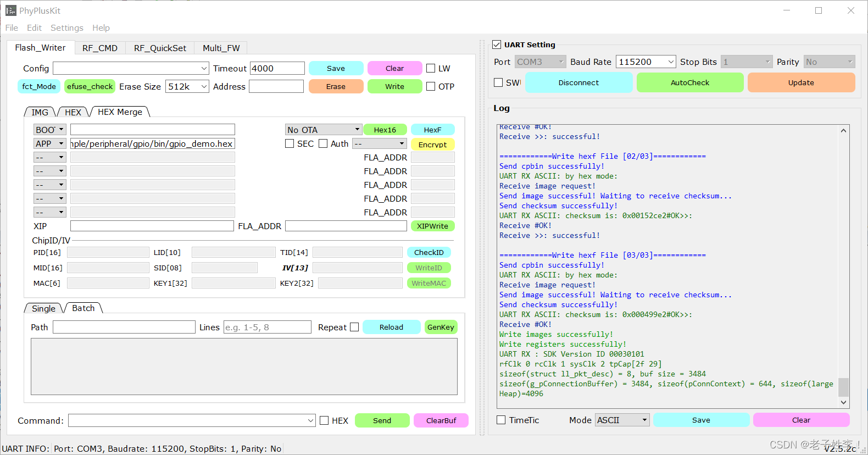Image resolution: width=868 pixels, height=455 pixels.
Task: Click the gpio_demo.hex path field
Action: coord(153,143)
